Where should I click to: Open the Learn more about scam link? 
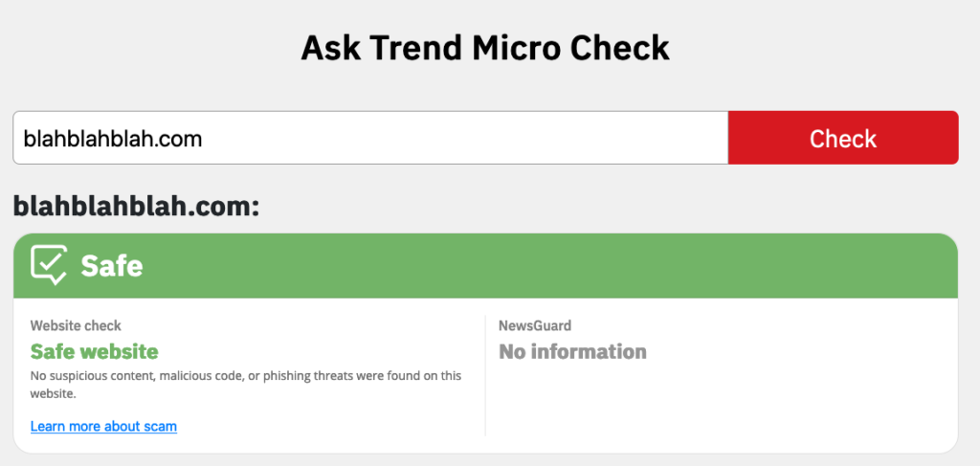pyautogui.click(x=103, y=427)
